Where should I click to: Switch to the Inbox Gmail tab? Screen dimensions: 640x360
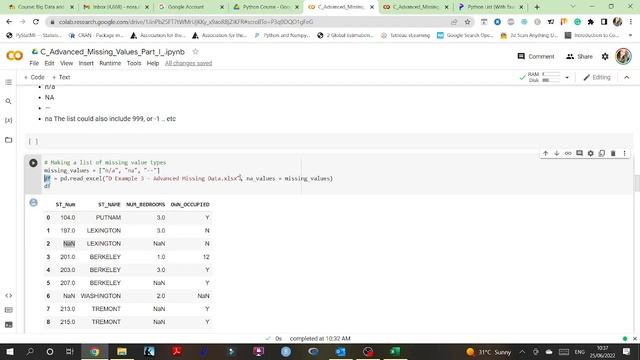point(115,7)
